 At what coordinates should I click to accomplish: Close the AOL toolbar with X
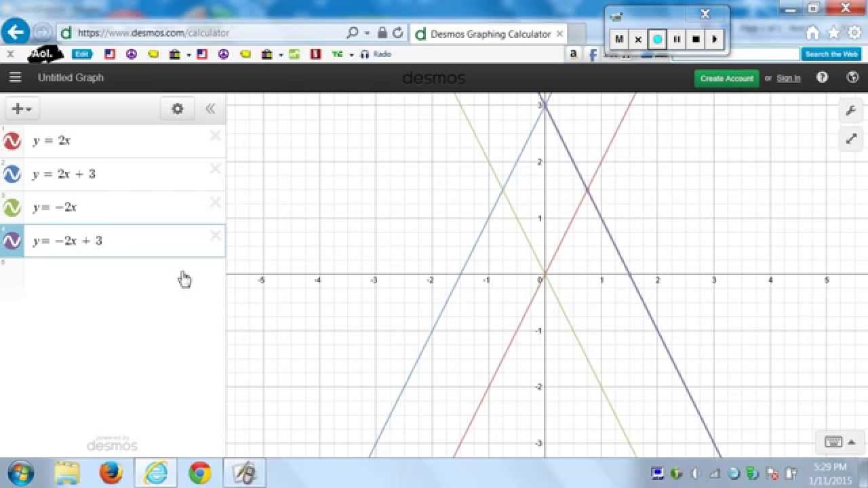(10, 54)
